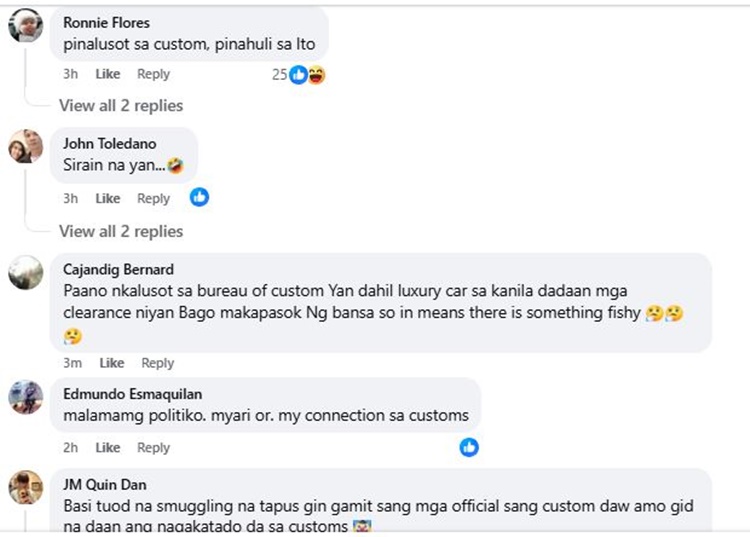This screenshot has height=537, width=750.
Task: Like Ronnie Flores's comment
Action: click(108, 74)
